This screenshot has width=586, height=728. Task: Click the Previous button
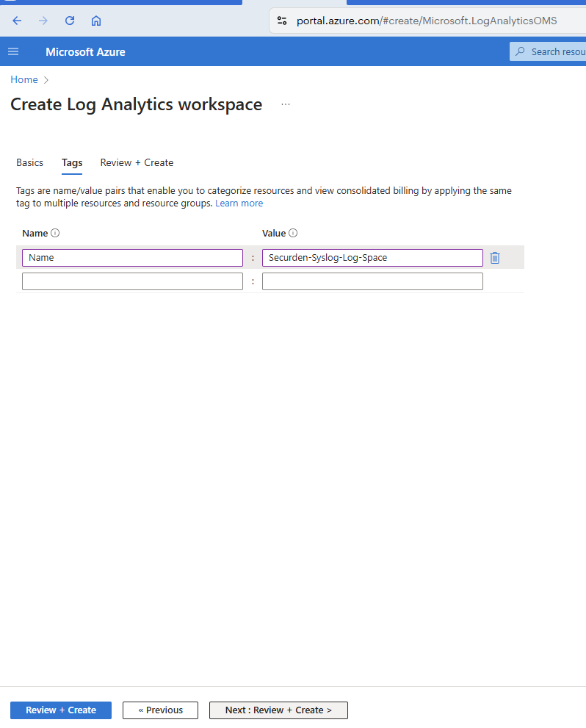[161, 710]
